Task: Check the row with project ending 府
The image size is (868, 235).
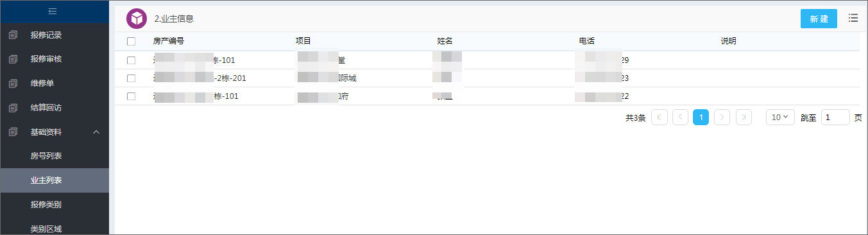Action: (x=132, y=96)
